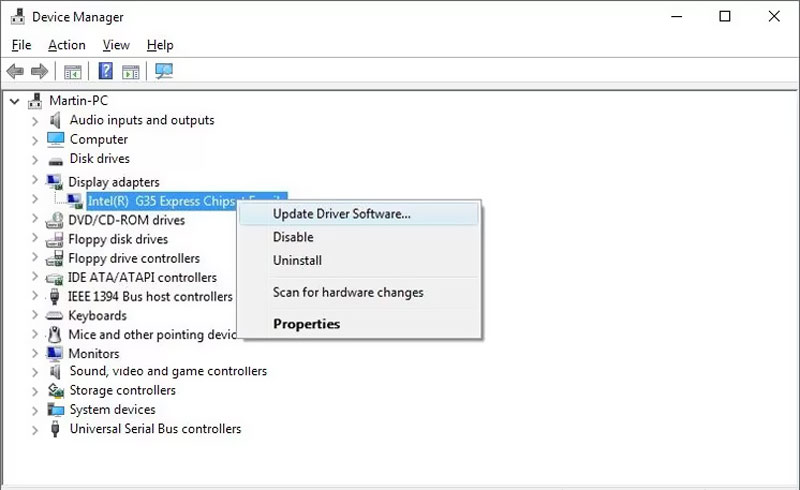Expand the Audio inputs and outputs node
The image size is (800, 490).
pyautogui.click(x=35, y=121)
